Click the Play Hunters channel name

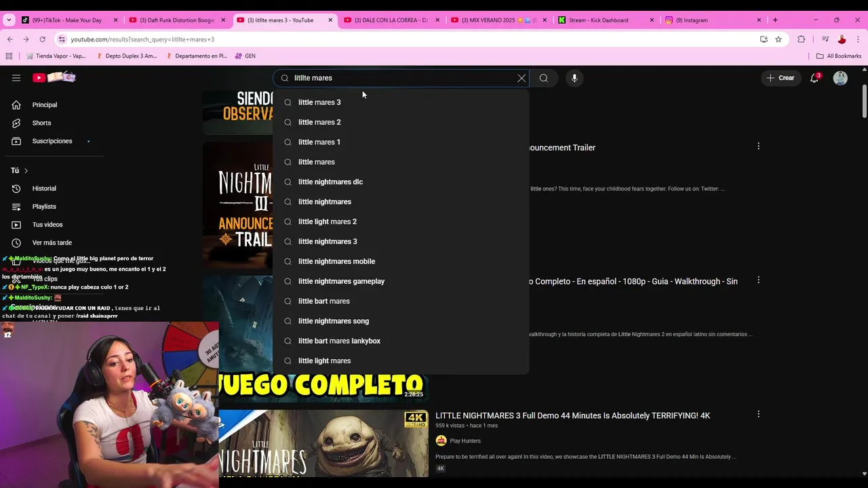[x=465, y=441]
